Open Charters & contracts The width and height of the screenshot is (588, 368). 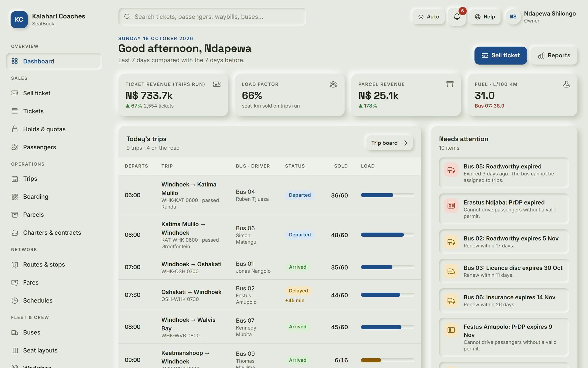coord(54,233)
